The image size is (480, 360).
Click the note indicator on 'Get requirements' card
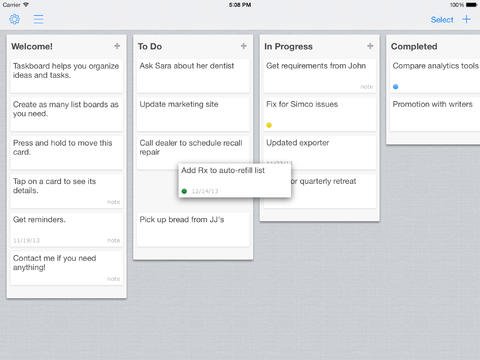pyautogui.click(x=367, y=87)
